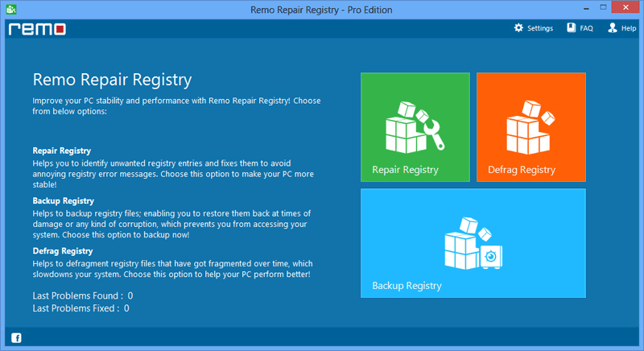This screenshot has height=351, width=644.
Task: Close the Remo Repair Registry window
Action: tap(625, 7)
